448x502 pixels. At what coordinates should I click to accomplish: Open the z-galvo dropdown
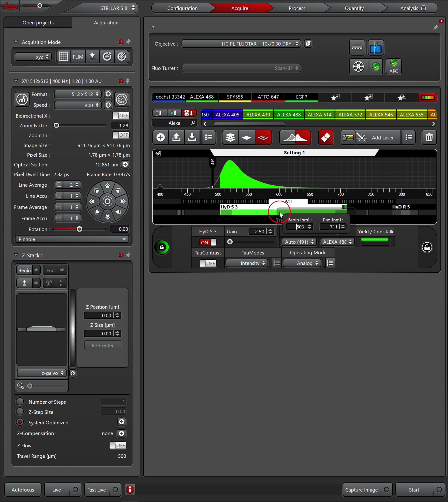point(42,373)
